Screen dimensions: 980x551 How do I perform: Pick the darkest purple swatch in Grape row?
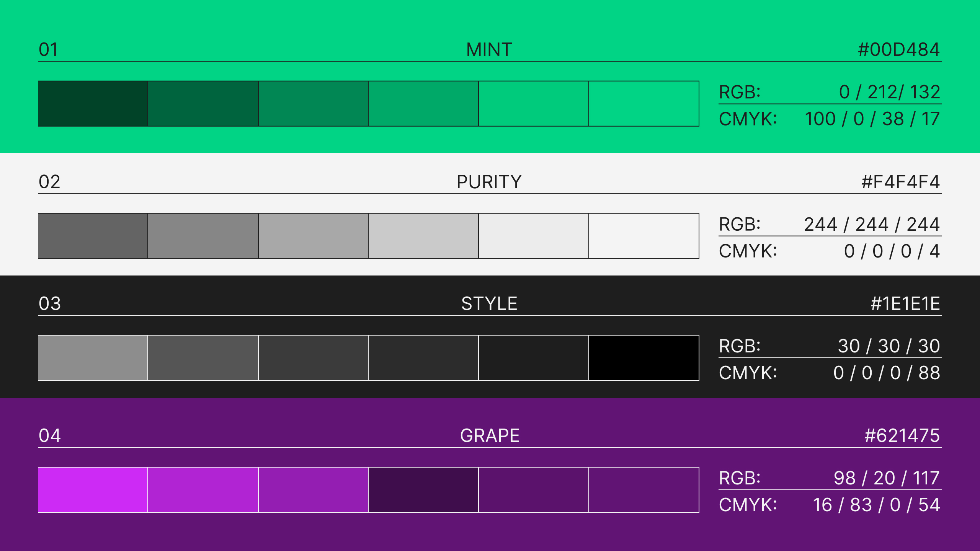coord(423,490)
